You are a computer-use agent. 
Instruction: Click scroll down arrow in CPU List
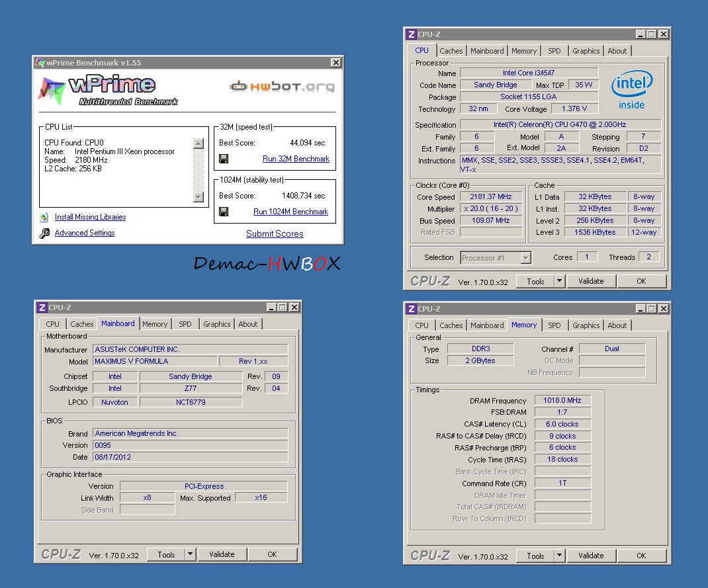199,196
